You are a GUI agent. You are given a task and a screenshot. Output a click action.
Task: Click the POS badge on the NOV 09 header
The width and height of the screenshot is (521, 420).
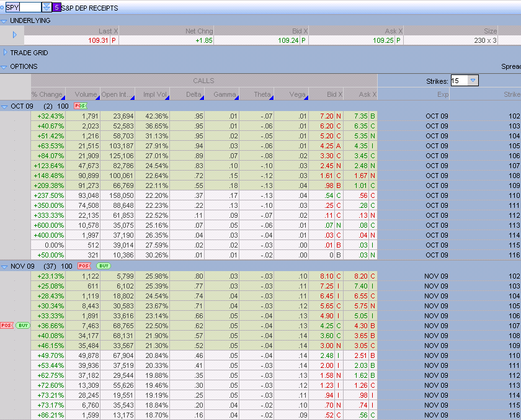(84, 266)
